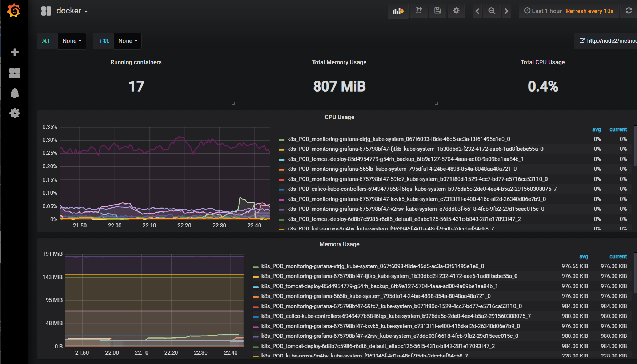Open the Last 1 hour time picker
The width and height of the screenshot is (637, 364).
pos(569,11)
